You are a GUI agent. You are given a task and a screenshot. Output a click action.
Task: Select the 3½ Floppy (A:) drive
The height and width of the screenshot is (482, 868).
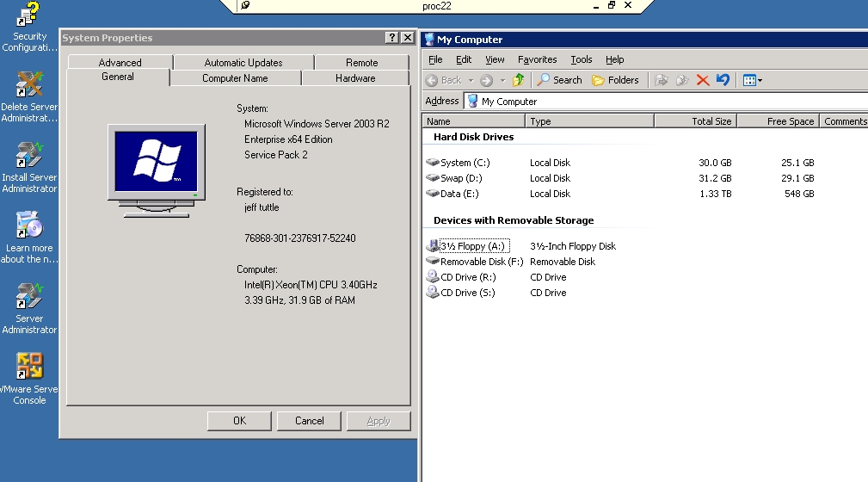[468, 246]
